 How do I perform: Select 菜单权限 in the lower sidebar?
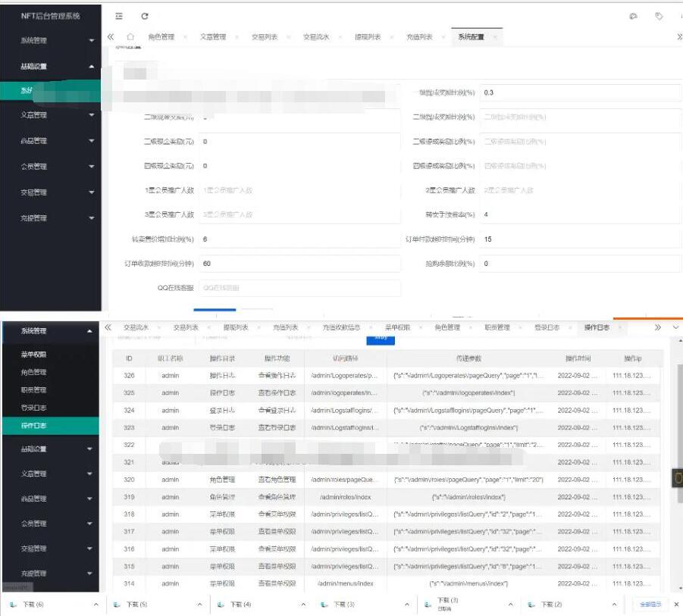(34, 355)
